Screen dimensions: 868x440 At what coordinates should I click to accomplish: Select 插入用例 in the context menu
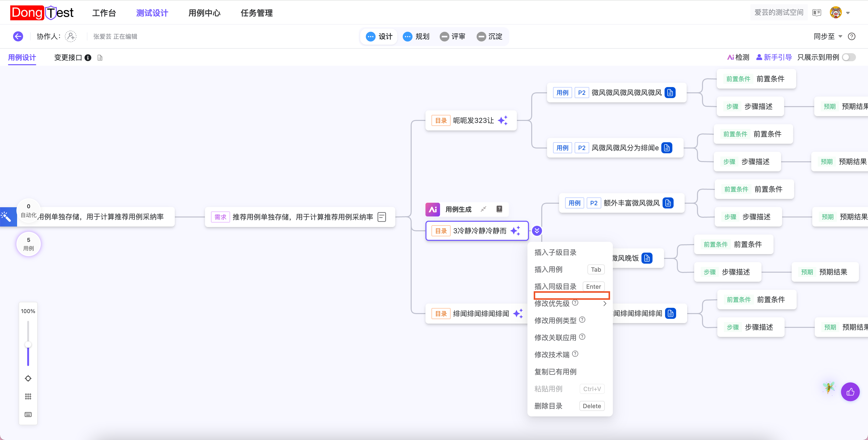click(548, 269)
